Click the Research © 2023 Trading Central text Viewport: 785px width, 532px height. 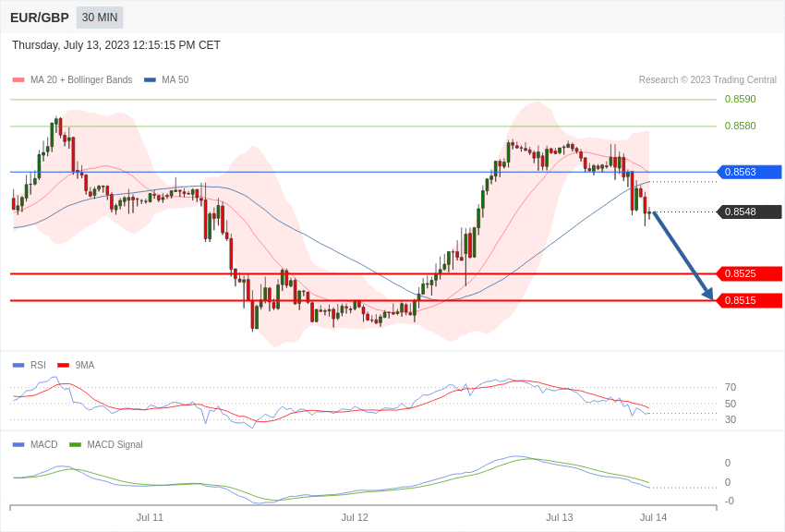pyautogui.click(x=707, y=79)
